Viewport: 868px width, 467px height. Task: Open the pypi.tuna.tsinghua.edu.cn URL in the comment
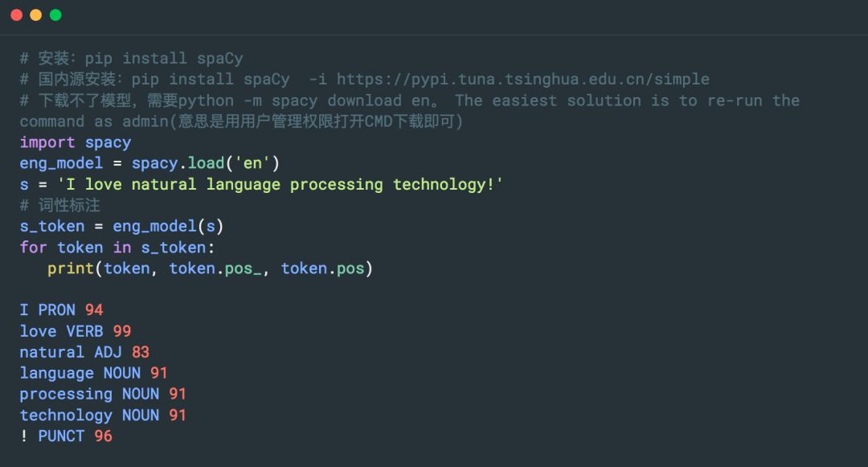[522, 79]
